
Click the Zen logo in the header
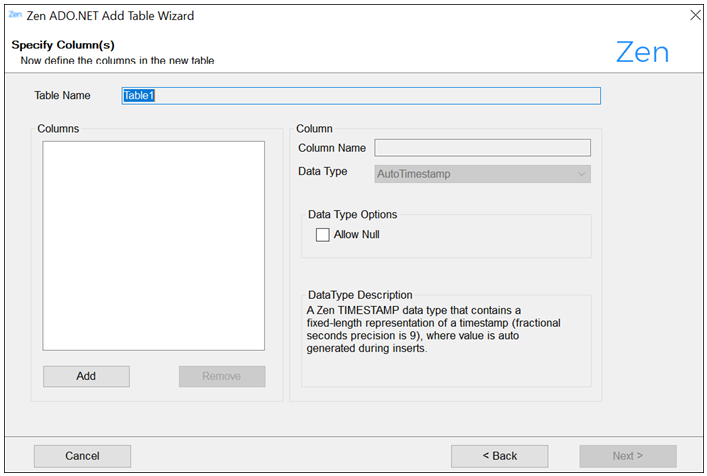point(642,52)
